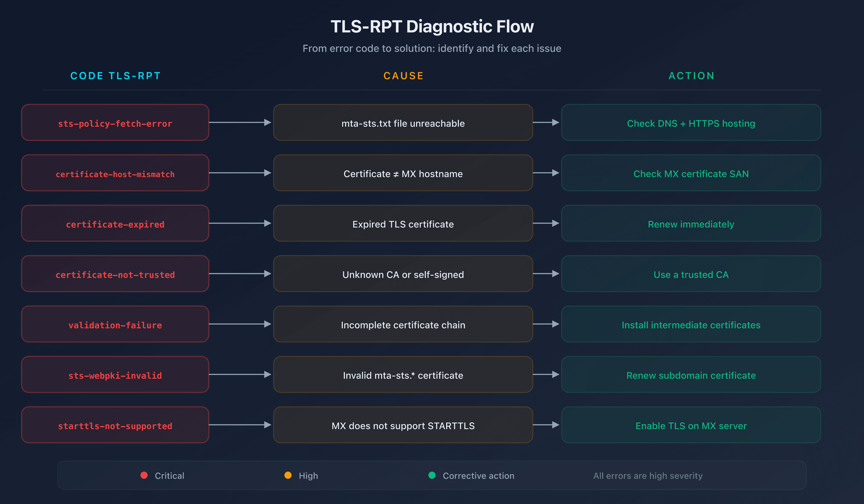Open the ACTION column header
Image resolution: width=864 pixels, height=504 pixels.
691,76
